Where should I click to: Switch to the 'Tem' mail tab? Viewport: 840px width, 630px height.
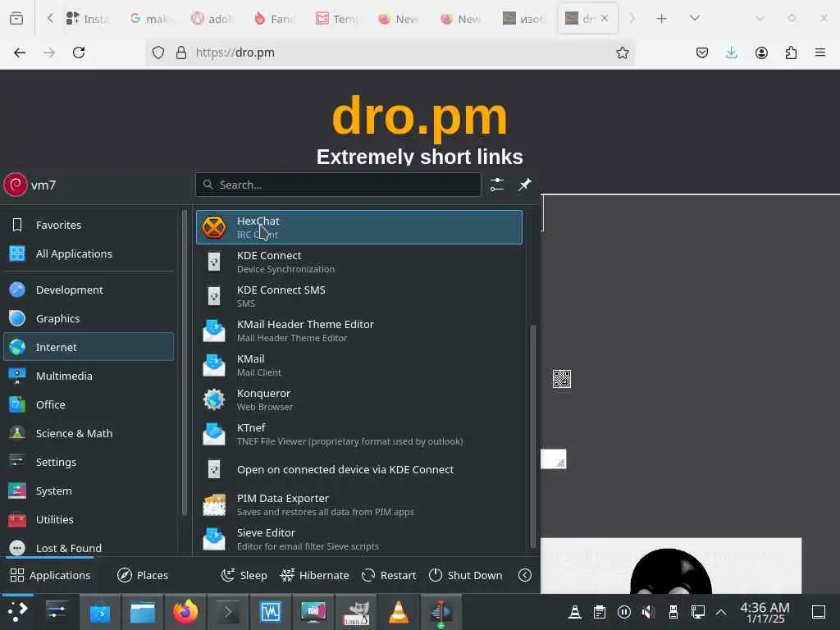tap(336, 19)
